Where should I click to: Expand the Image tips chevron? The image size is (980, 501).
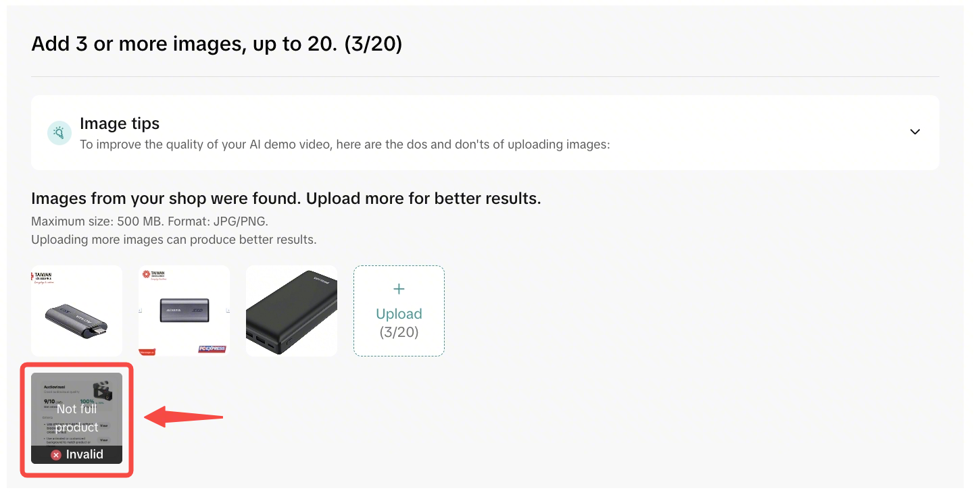pyautogui.click(x=914, y=132)
